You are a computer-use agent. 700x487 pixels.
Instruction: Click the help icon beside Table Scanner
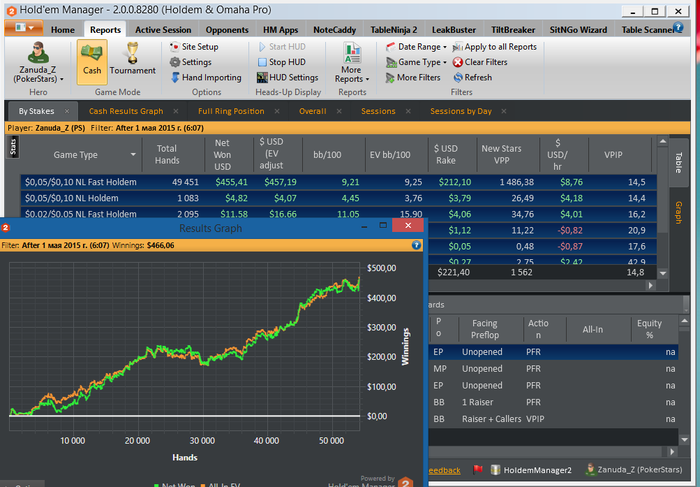[x=678, y=28]
